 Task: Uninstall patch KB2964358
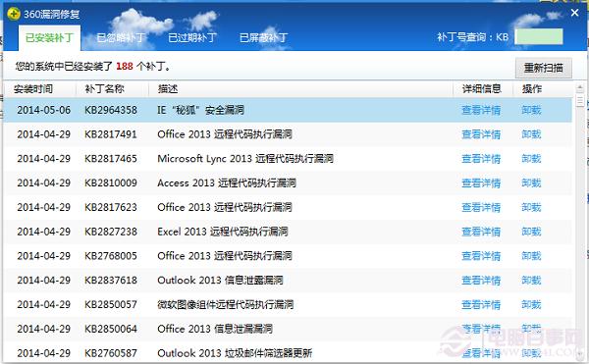(x=531, y=110)
